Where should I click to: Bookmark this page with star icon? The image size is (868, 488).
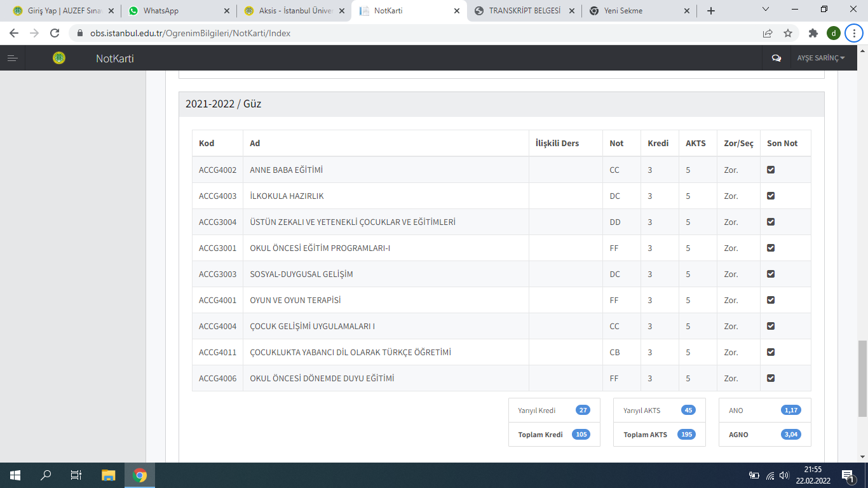pos(788,33)
